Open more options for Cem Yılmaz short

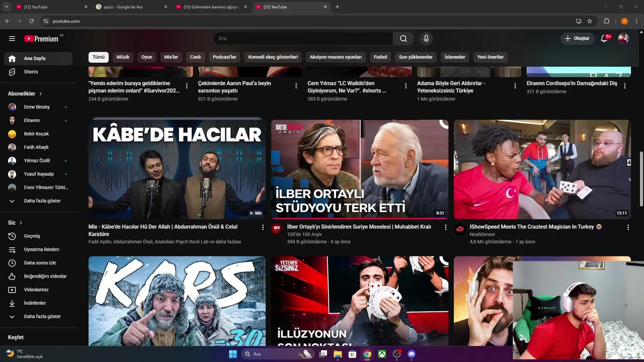tap(406, 86)
